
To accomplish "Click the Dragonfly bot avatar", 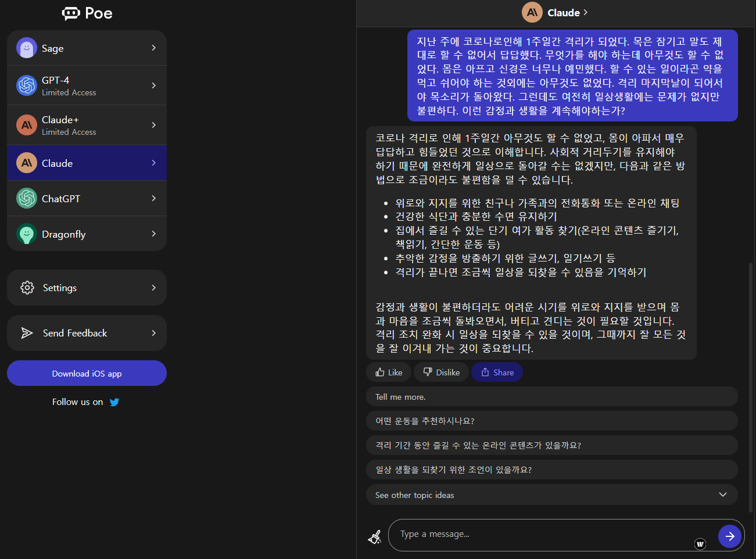I will click(x=27, y=234).
